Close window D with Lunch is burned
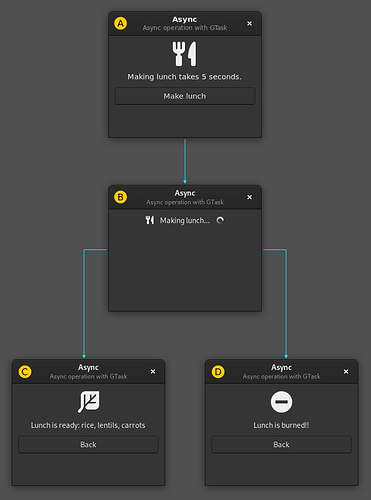 (346, 371)
